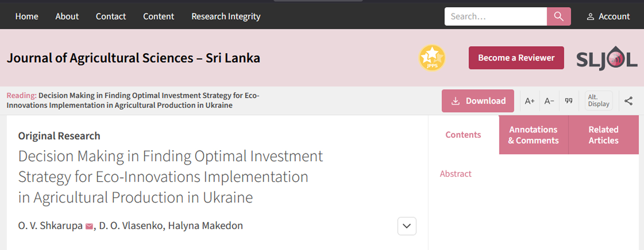Decrease font size with A− icon
Image resolution: width=644 pixels, height=250 pixels.
(549, 101)
